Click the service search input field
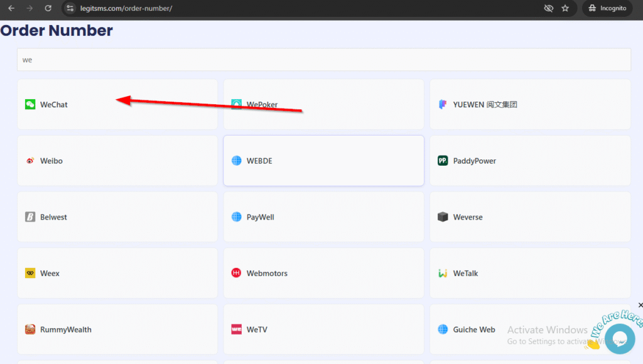Screen dimensions: 643x364 tap(323, 60)
